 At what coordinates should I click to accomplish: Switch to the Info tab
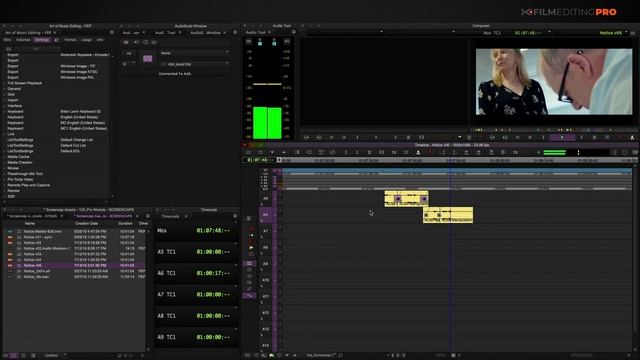(x=100, y=40)
